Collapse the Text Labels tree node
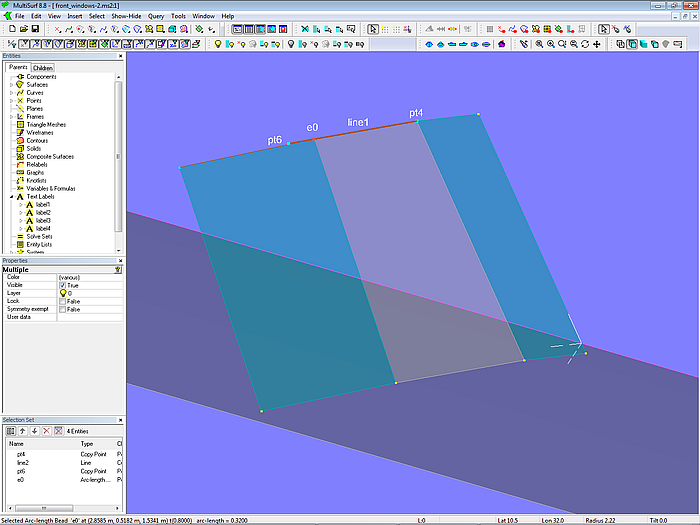 [x=11, y=197]
